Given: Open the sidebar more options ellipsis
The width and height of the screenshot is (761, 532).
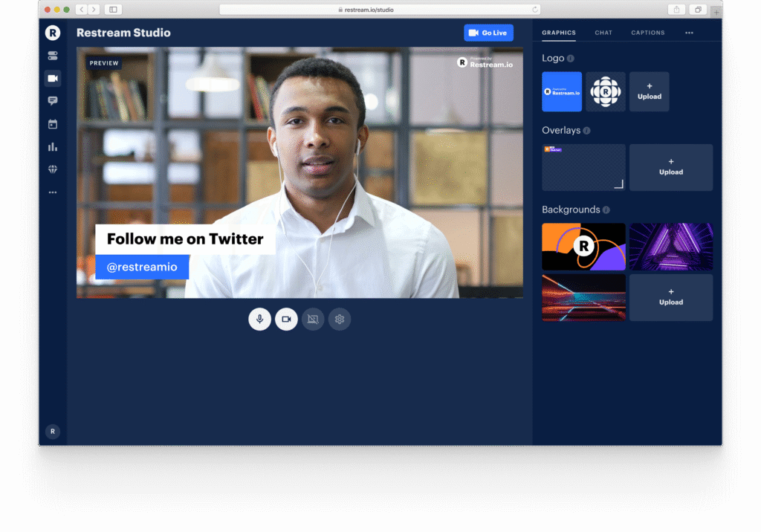Looking at the screenshot, I should pos(53,192).
